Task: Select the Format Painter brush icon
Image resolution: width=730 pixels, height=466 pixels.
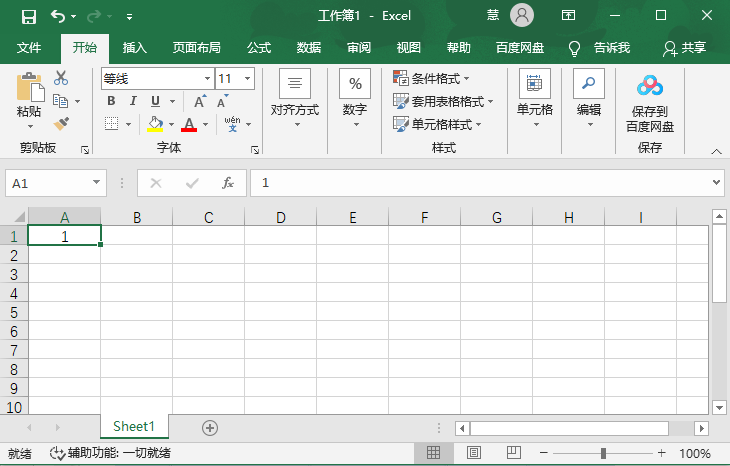Action: click(x=62, y=124)
